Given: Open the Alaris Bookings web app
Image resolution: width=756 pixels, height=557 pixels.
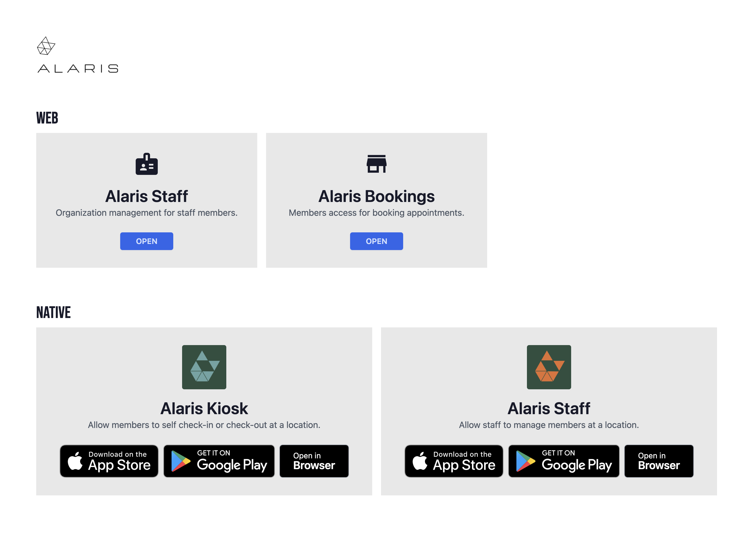Looking at the screenshot, I should (376, 241).
